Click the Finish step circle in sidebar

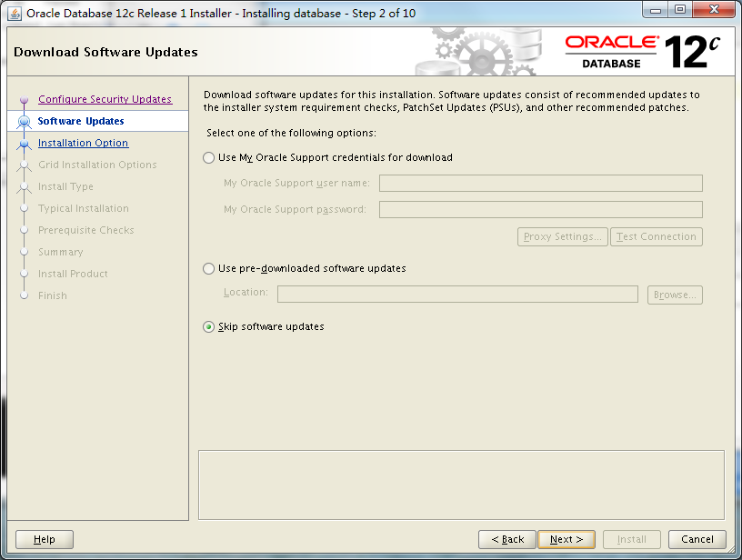pyautogui.click(x=24, y=295)
